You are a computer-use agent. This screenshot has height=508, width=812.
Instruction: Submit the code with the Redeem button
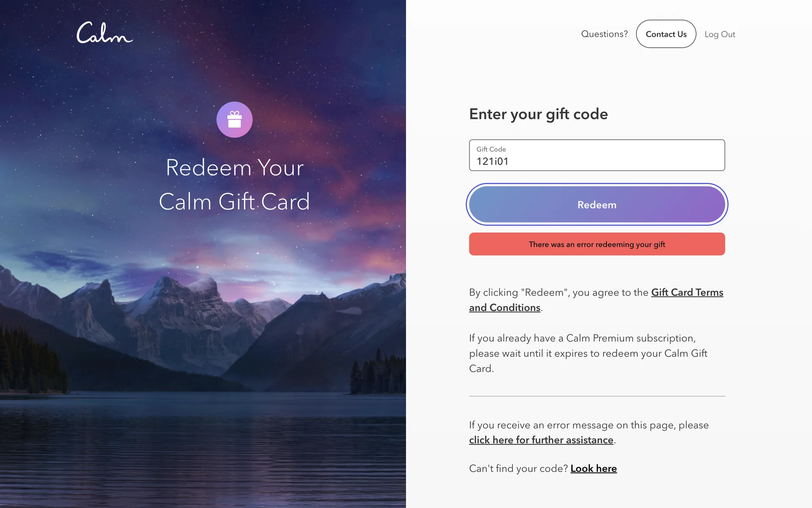point(597,204)
